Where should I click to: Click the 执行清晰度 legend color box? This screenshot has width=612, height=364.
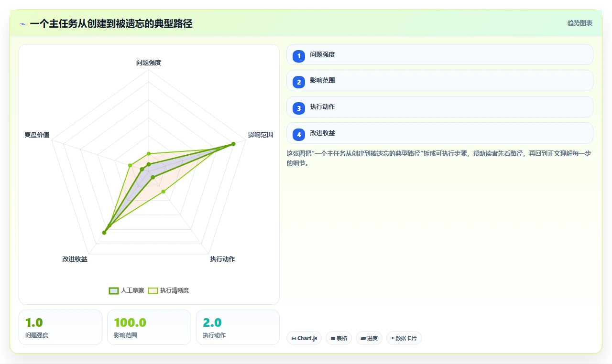click(153, 290)
